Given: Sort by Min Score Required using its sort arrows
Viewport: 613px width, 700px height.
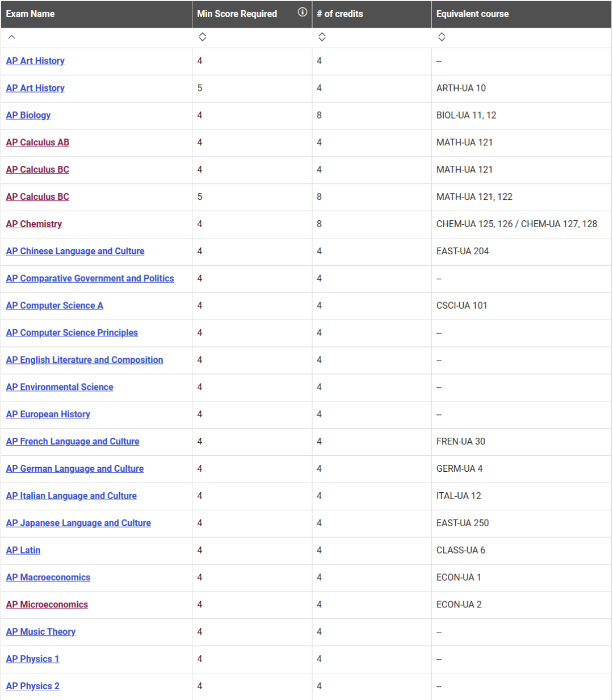Looking at the screenshot, I should [x=202, y=37].
